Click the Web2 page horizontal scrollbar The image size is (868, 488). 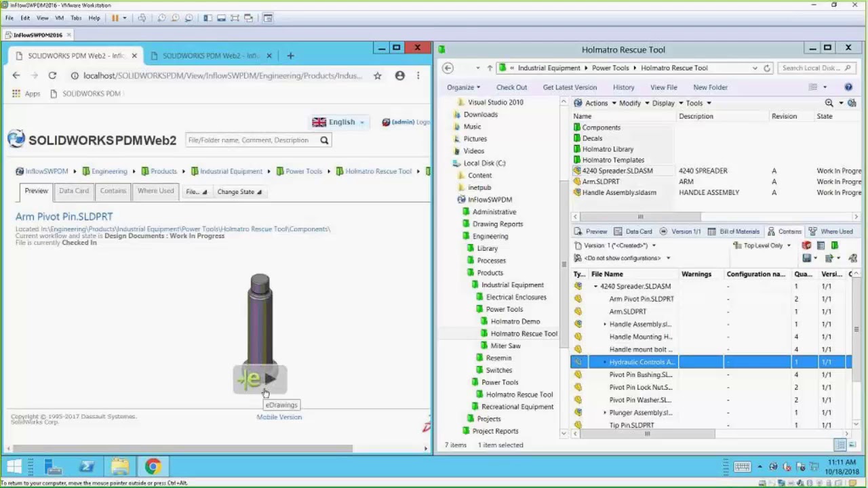click(182, 448)
